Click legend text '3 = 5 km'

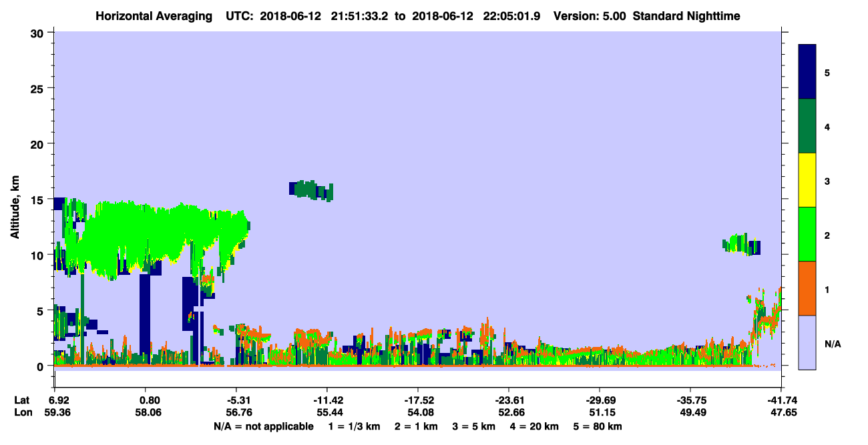click(x=474, y=426)
